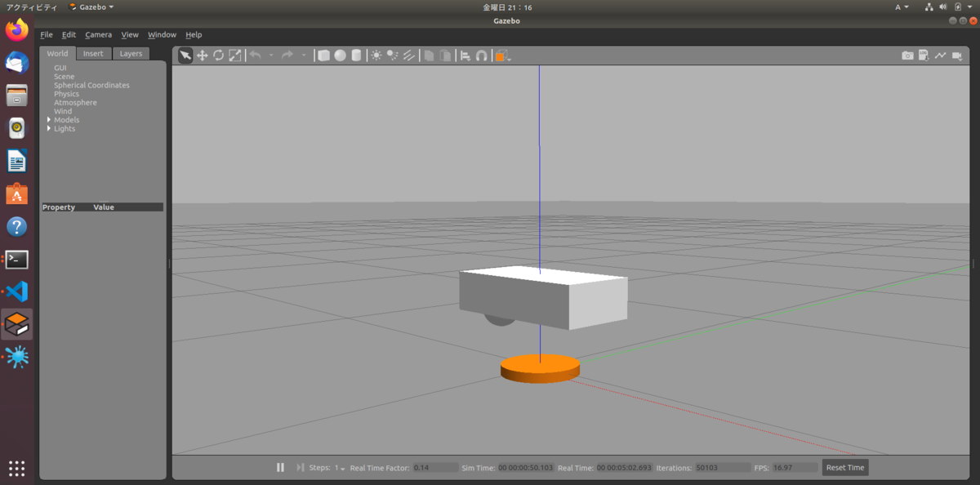Select Wind in world tree

coord(63,111)
